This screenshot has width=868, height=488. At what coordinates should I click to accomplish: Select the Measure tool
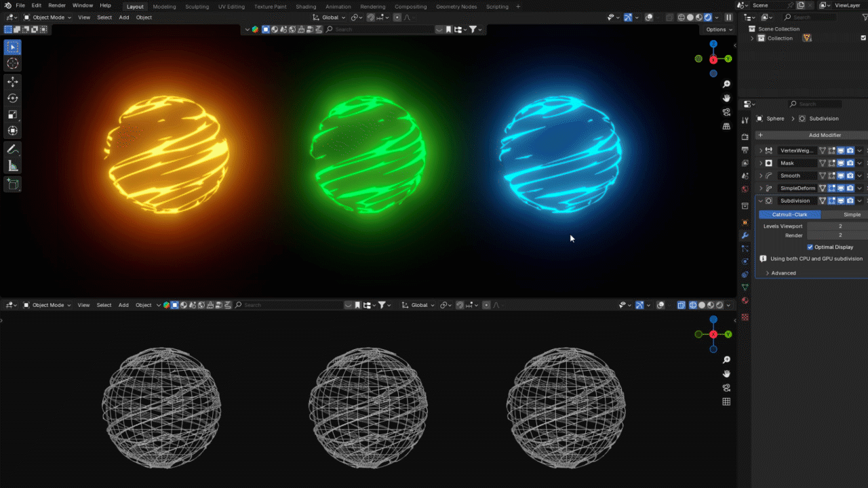pos(13,166)
